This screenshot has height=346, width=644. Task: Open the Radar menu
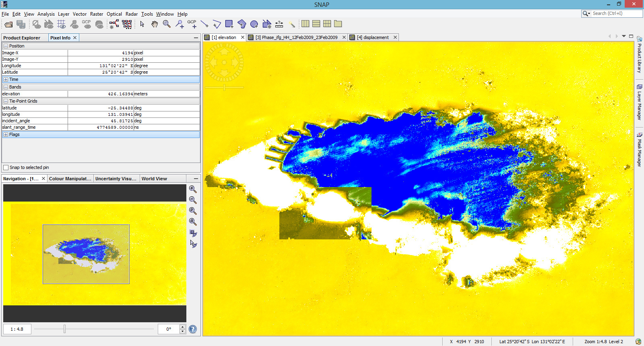pos(131,14)
